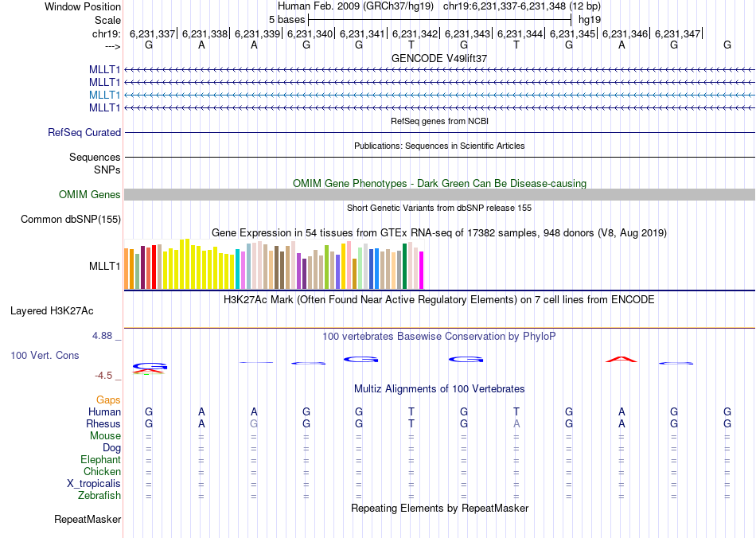Select the Dog species label
The height and width of the screenshot is (538, 756).
(112, 448)
